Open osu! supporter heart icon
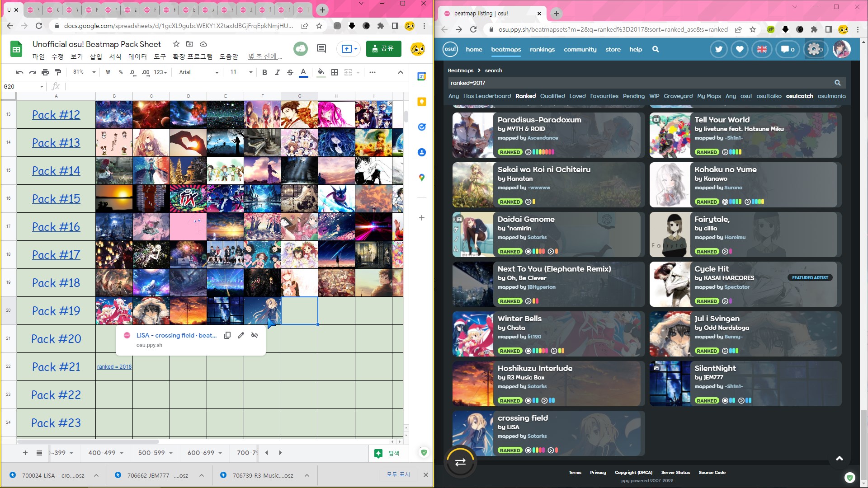868x488 pixels. (740, 49)
